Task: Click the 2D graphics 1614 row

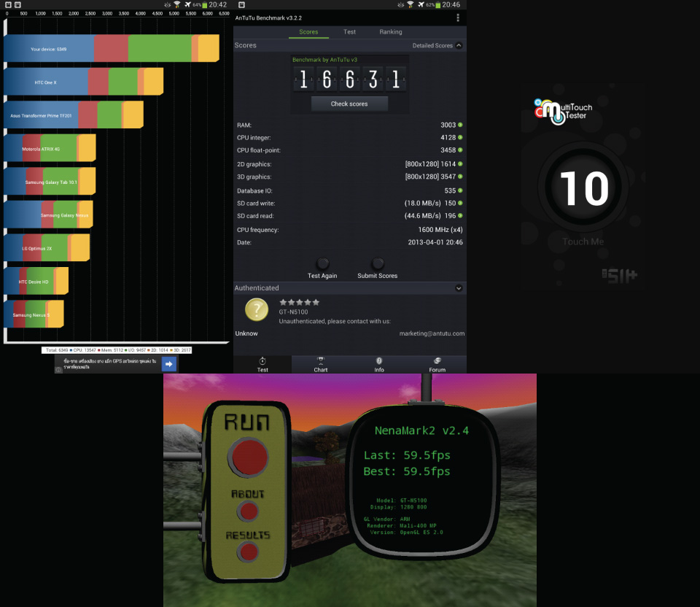Action: point(349,164)
